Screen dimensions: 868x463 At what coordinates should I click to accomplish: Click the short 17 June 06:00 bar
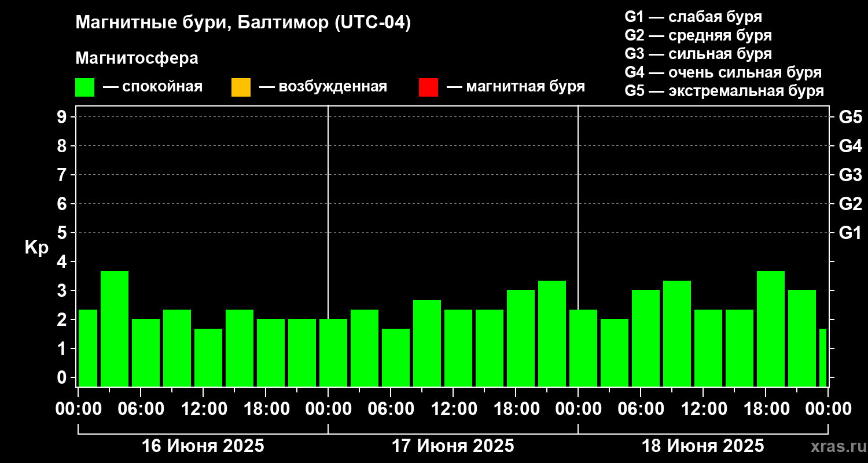pos(396,358)
